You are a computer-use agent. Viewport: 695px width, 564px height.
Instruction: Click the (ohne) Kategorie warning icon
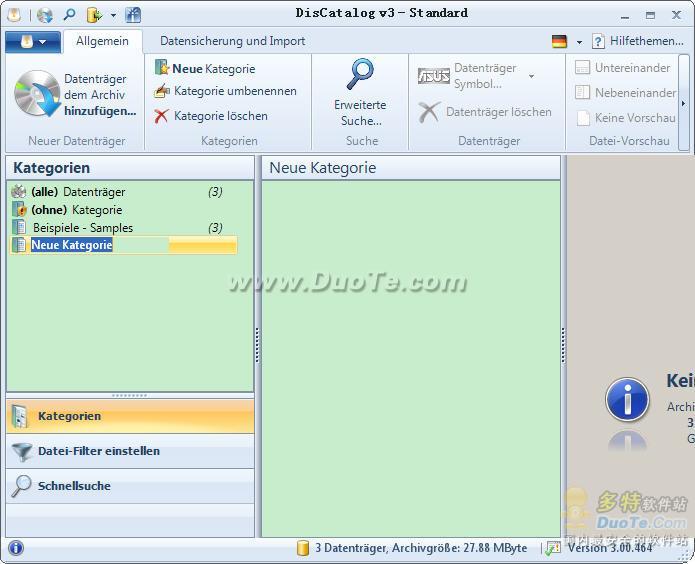(x=19, y=209)
